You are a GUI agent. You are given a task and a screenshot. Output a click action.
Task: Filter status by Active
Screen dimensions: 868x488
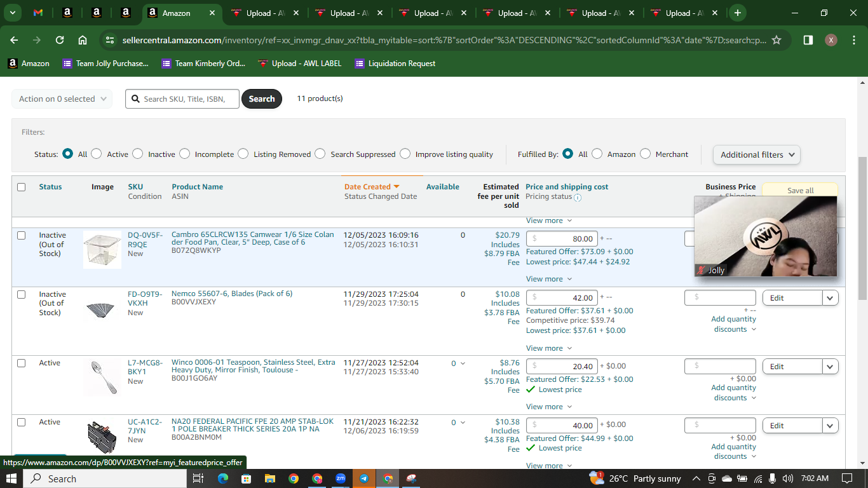pyautogui.click(x=97, y=154)
